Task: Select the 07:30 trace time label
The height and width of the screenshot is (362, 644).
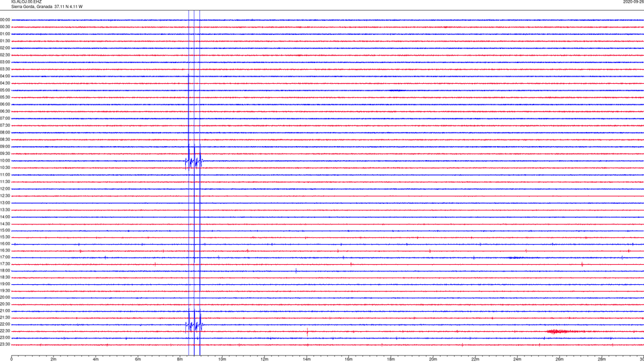Action: [5, 125]
